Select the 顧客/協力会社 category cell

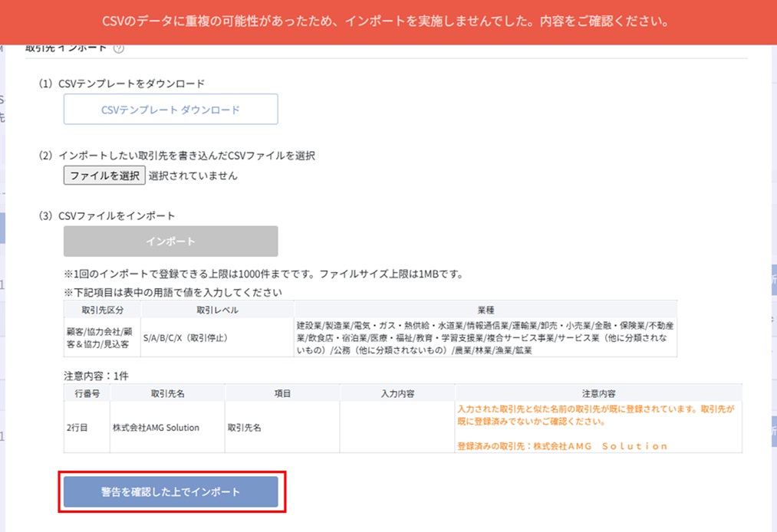tap(102, 337)
